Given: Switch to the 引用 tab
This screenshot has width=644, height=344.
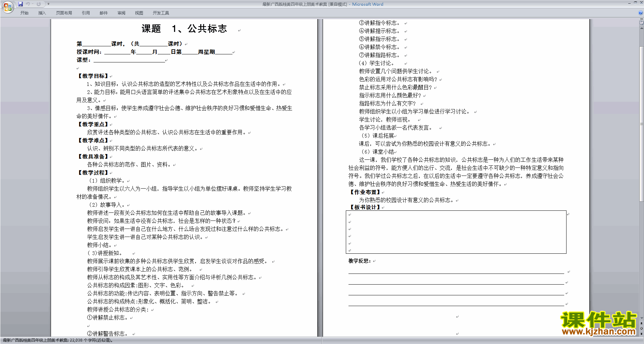Looking at the screenshot, I should point(86,13).
